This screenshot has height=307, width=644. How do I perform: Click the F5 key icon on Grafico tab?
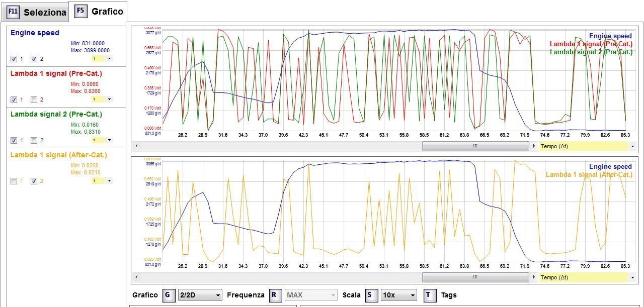[x=81, y=11]
